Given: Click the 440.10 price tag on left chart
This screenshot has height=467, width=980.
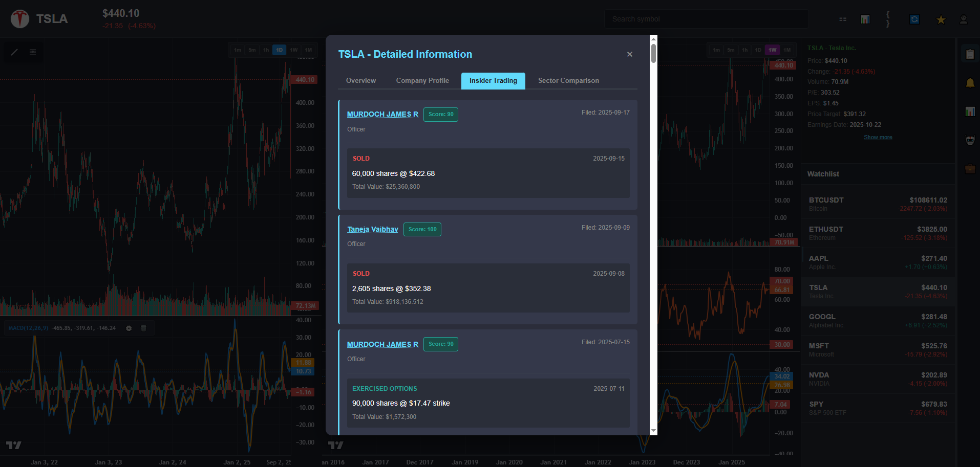Looking at the screenshot, I should coord(305,80).
